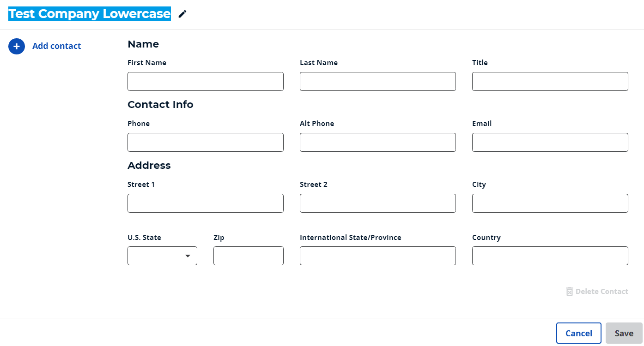The image size is (644, 346).
Task: Click the Address section heading
Action: coord(149,166)
